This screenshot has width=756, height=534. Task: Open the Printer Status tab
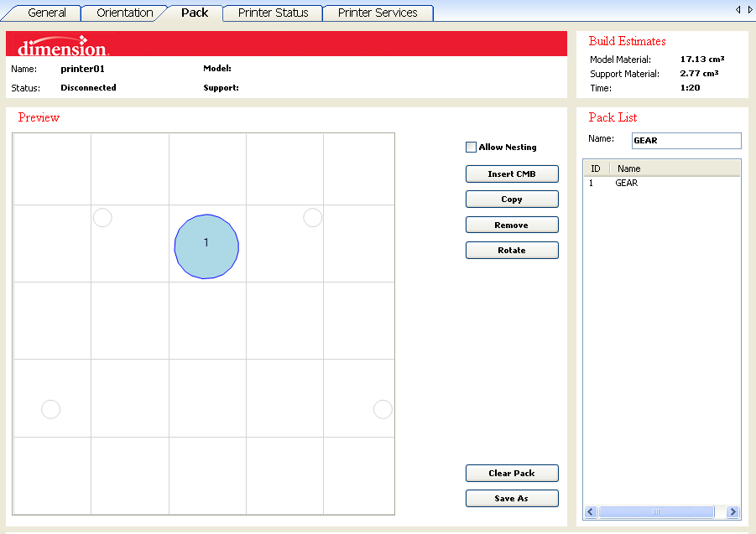tap(273, 13)
